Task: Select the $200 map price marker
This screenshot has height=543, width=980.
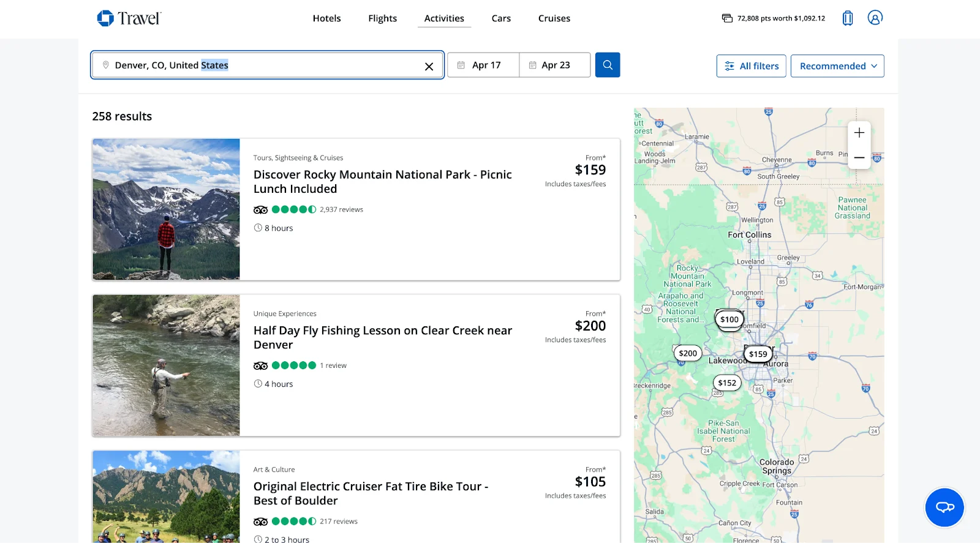Action: tap(688, 353)
